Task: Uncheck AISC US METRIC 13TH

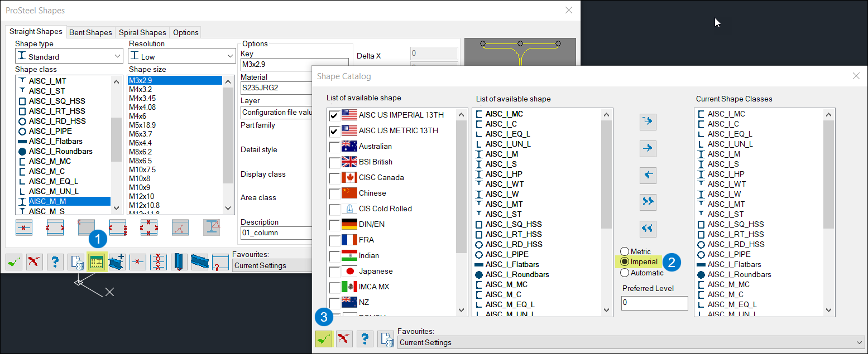Action: click(x=334, y=131)
